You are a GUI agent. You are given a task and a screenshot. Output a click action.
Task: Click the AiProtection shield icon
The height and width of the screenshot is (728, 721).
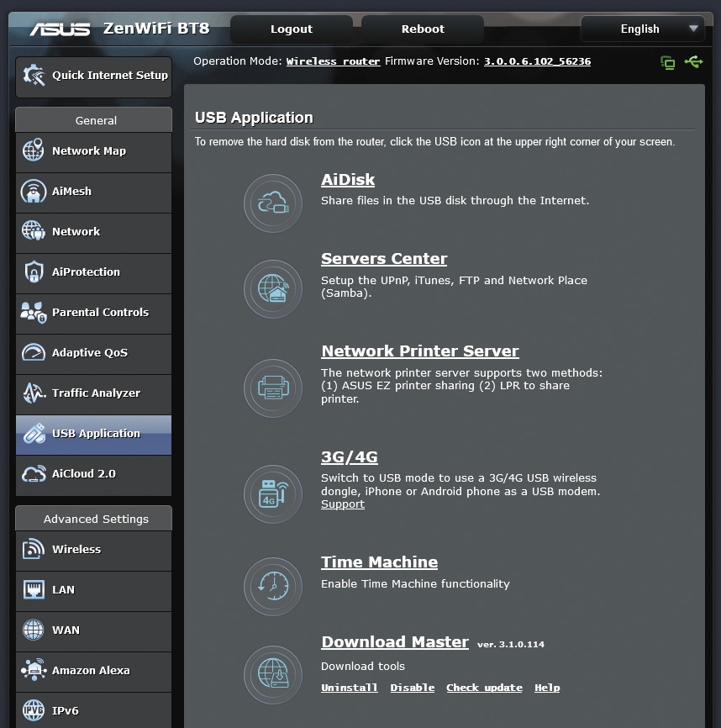(x=34, y=272)
